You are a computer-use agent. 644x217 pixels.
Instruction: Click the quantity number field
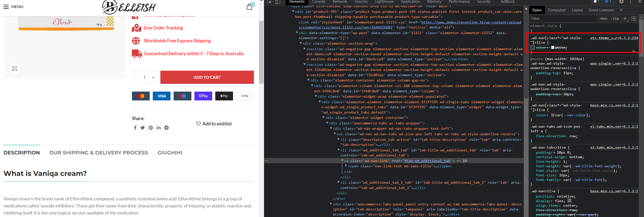[x=144, y=77]
